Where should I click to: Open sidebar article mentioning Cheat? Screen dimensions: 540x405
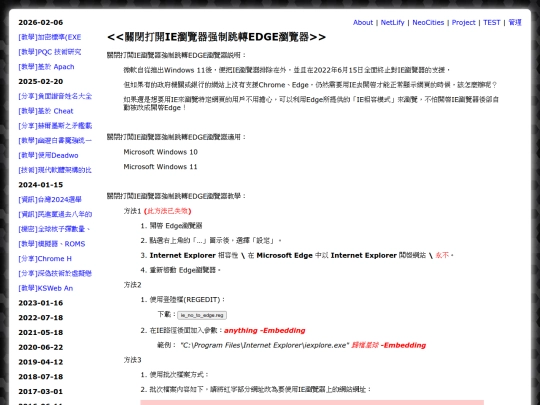pos(46,111)
